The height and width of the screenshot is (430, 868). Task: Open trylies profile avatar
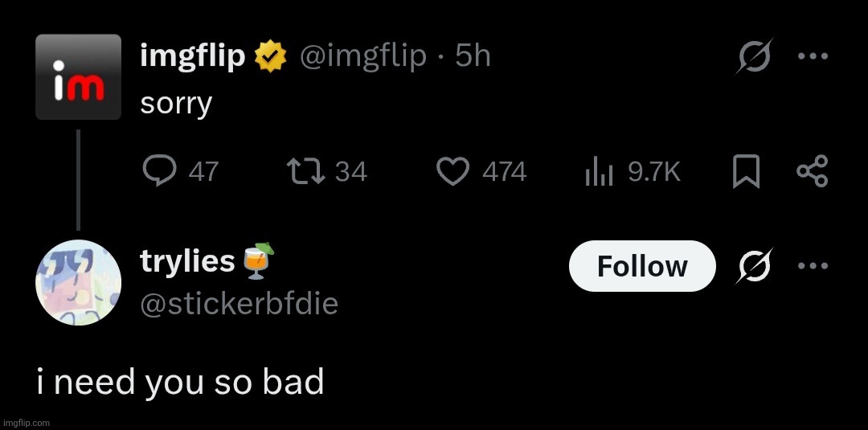coord(78,282)
